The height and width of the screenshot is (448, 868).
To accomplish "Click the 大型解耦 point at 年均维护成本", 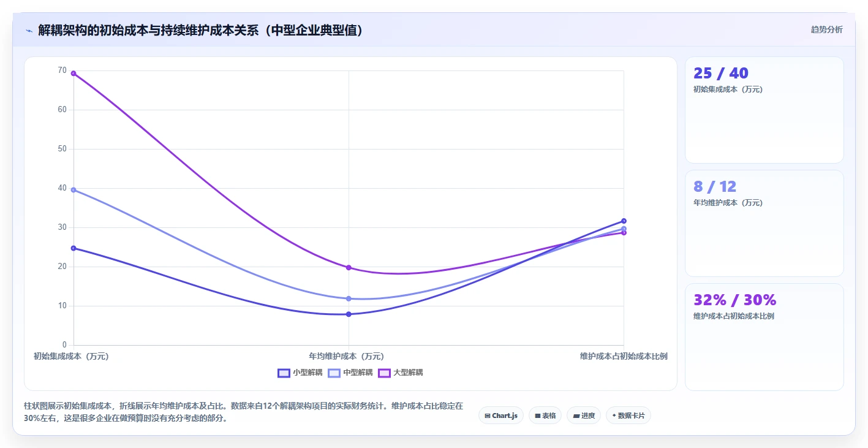I will tap(349, 268).
